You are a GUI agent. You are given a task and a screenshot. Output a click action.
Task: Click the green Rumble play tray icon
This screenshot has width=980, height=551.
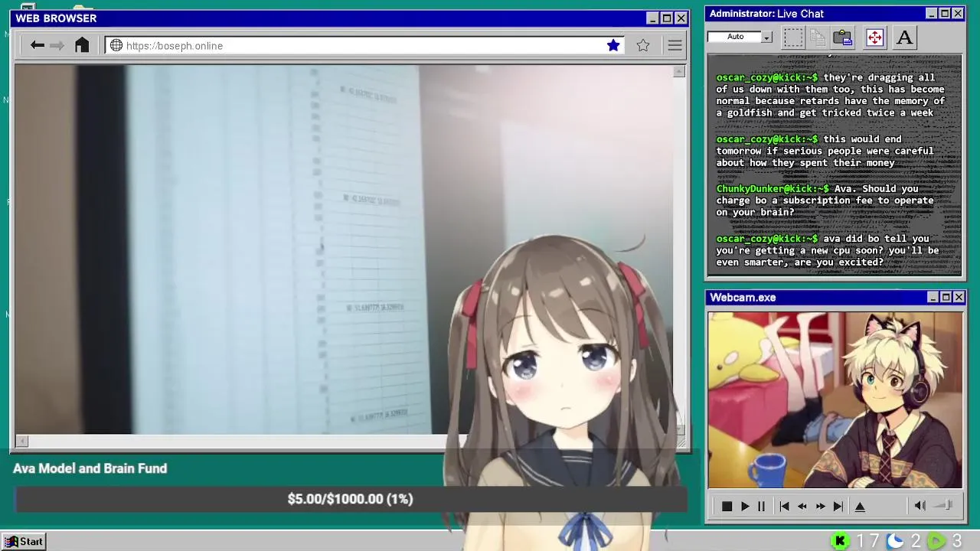(x=936, y=541)
